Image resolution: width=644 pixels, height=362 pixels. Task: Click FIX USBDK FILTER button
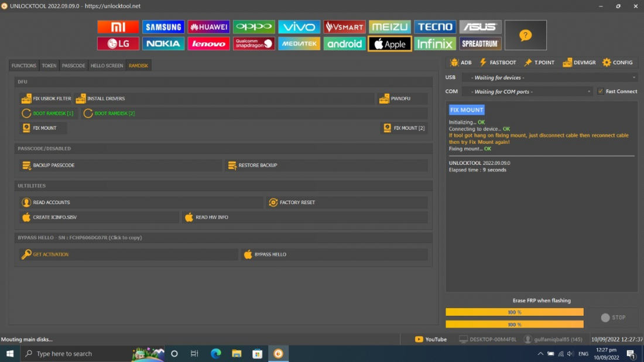[46, 98]
